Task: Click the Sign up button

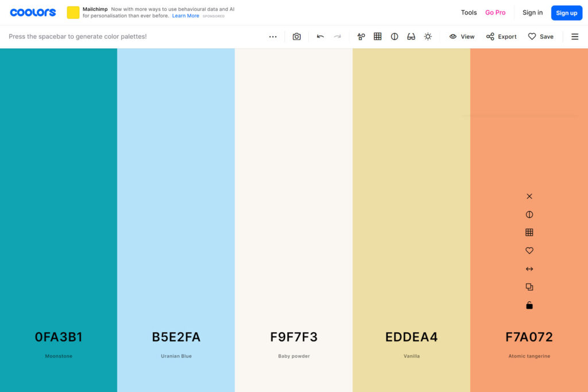Action: pos(566,12)
